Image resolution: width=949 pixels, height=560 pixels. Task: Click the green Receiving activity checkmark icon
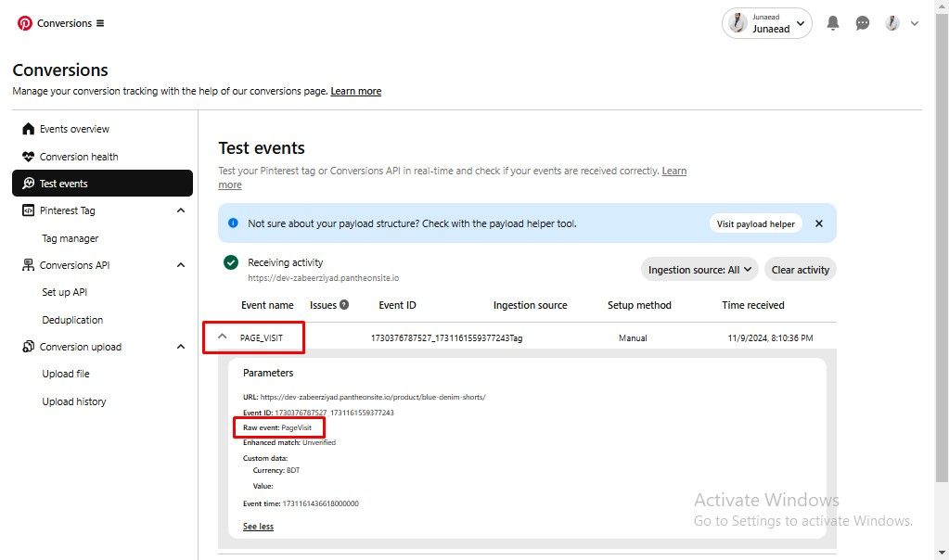[x=231, y=262]
